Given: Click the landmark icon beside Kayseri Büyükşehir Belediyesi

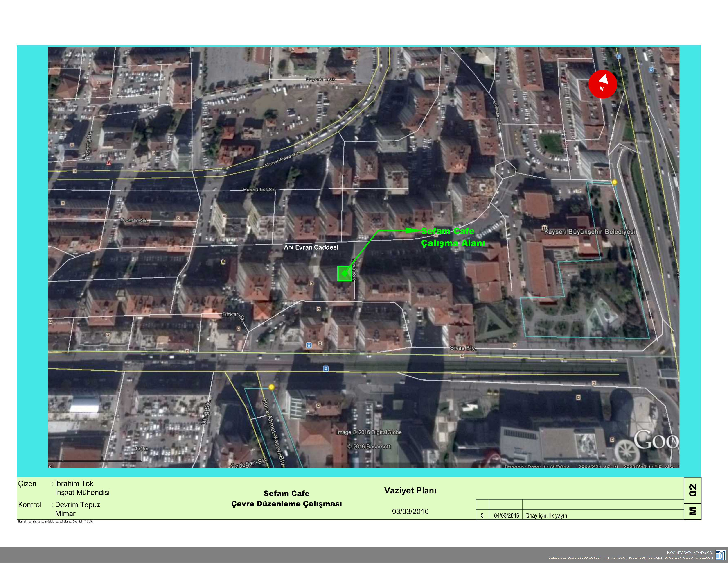Looking at the screenshot, I should (x=544, y=228).
